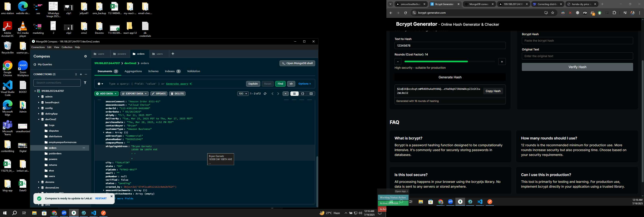Switch to table document view
The image size is (644, 217).
311,94
